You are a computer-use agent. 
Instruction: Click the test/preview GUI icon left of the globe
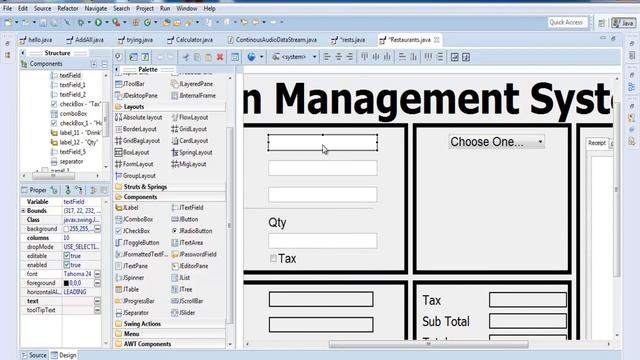point(235,57)
